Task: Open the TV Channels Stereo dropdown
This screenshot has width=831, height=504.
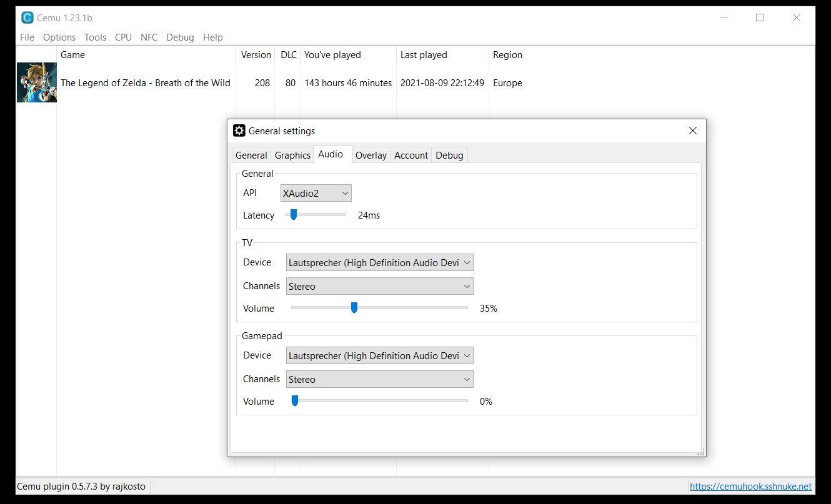Action: 379,286
